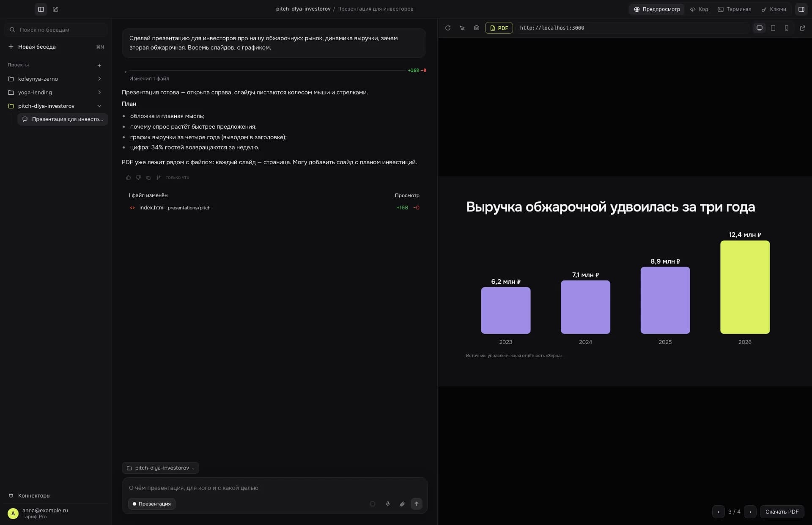Add a new project with plus icon
812x525 pixels.
tap(99, 65)
